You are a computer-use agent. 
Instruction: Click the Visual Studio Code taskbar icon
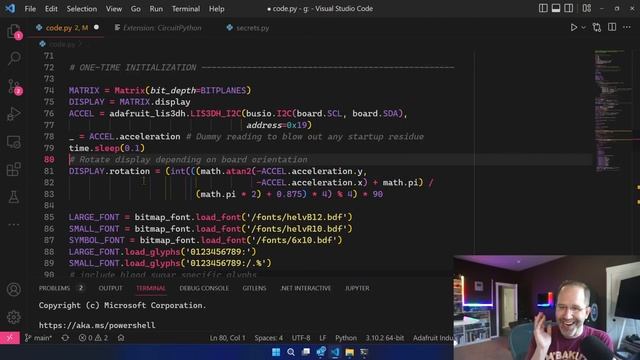click(x=335, y=352)
